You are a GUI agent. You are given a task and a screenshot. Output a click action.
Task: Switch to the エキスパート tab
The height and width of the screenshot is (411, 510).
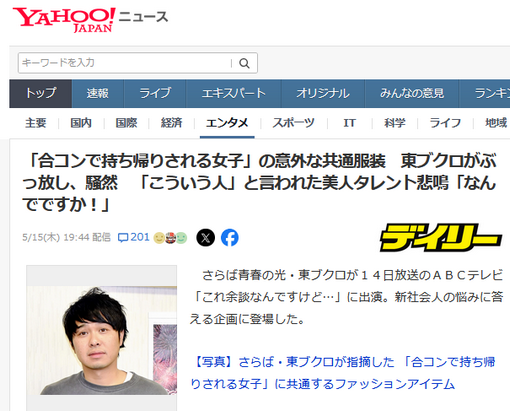(x=233, y=93)
